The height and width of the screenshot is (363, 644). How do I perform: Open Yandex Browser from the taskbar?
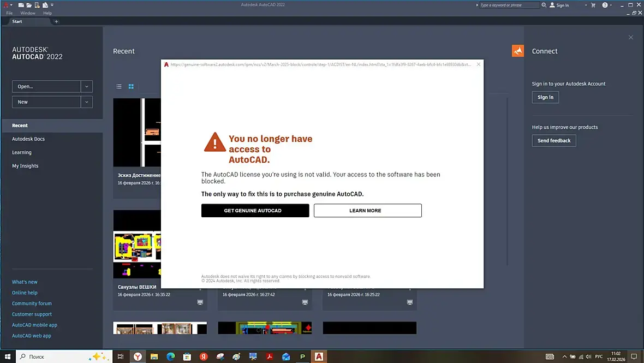[138, 356]
